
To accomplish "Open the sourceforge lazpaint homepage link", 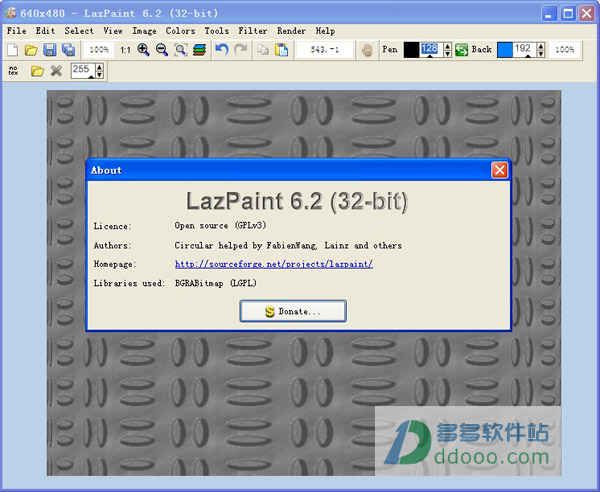I will tap(274, 264).
